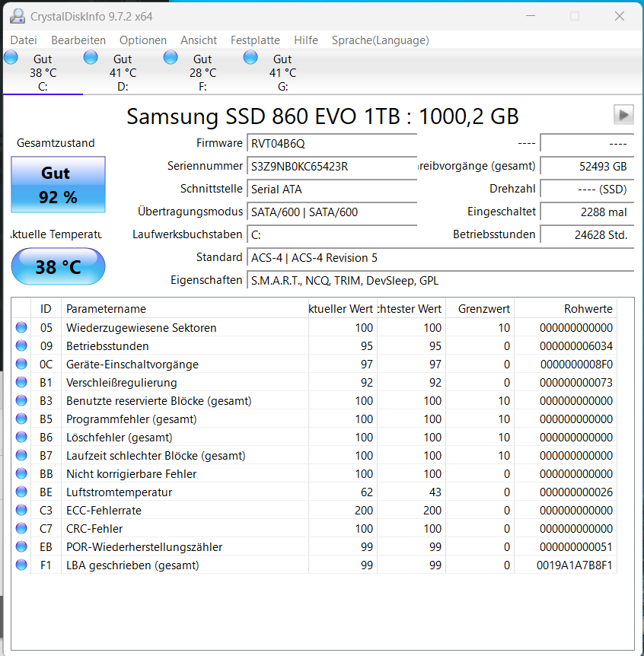Click the blue status orb above drive G:
The image size is (644, 656).
pos(250,57)
